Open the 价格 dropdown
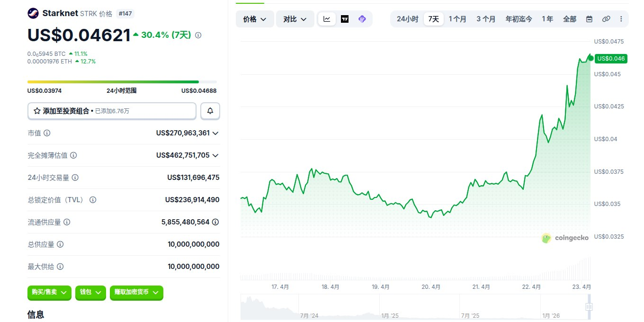Viewport: 644px width, 322px height. pos(255,19)
